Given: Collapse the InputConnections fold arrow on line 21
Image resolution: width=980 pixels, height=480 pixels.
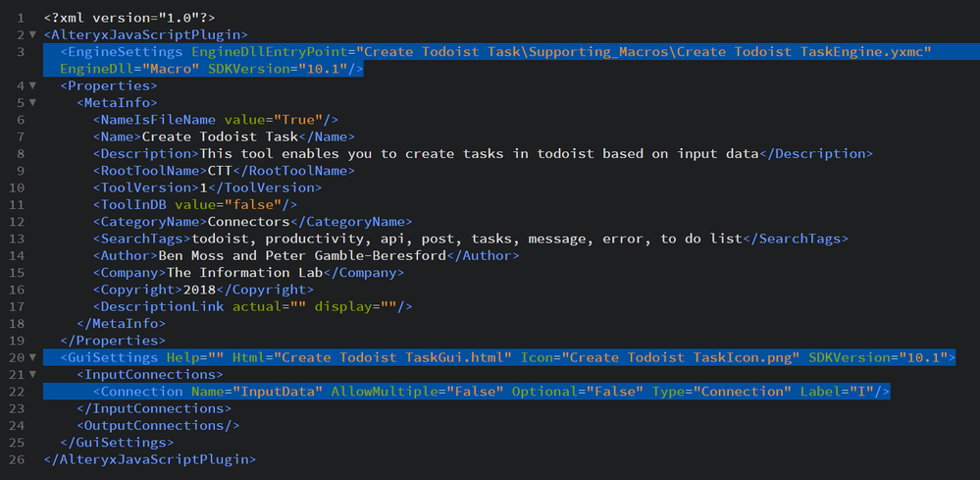Looking at the screenshot, I should (33, 374).
